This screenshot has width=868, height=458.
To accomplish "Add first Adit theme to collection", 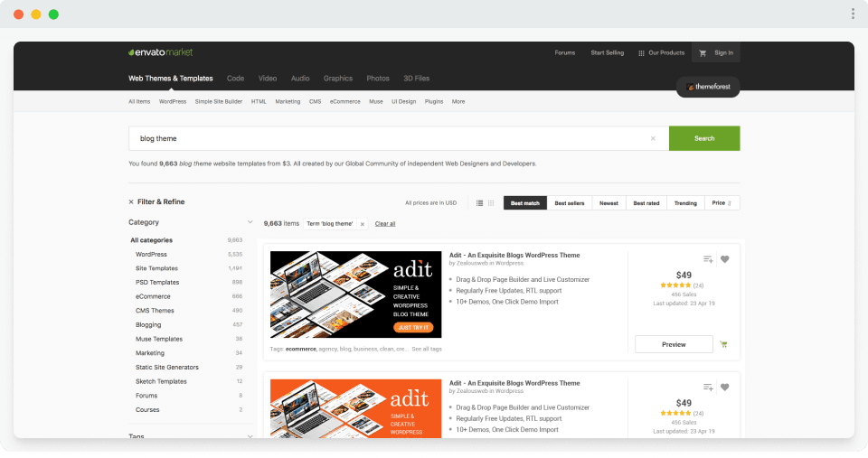I will (x=708, y=259).
